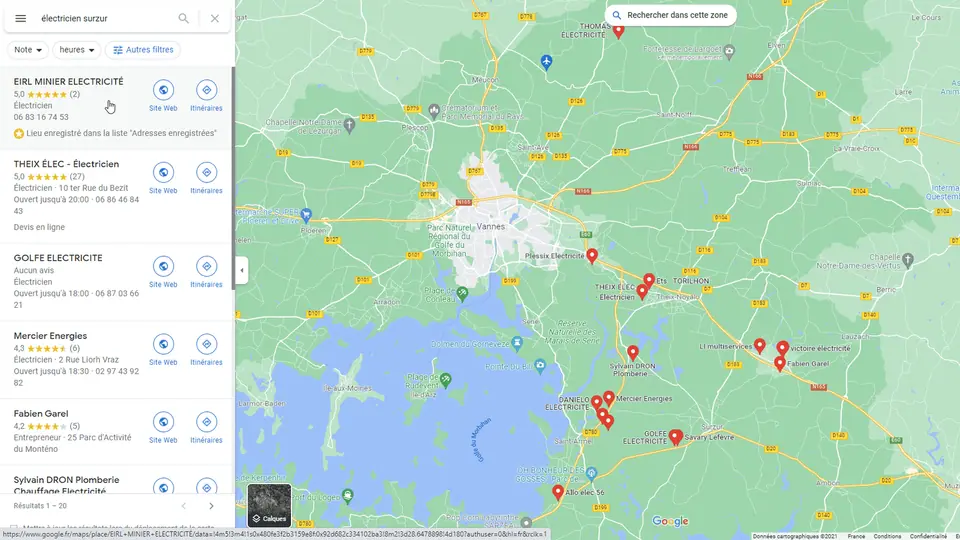This screenshot has width=960, height=540.
Task: Click the Mercier Energies map pin
Action: click(x=609, y=399)
